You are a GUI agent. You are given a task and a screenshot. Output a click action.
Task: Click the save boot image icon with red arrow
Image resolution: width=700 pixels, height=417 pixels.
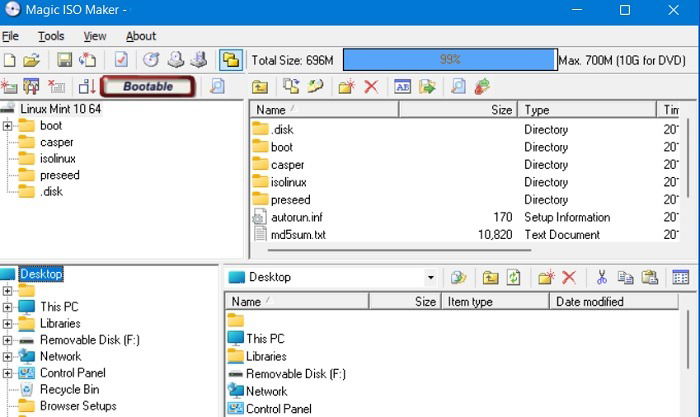(87, 86)
